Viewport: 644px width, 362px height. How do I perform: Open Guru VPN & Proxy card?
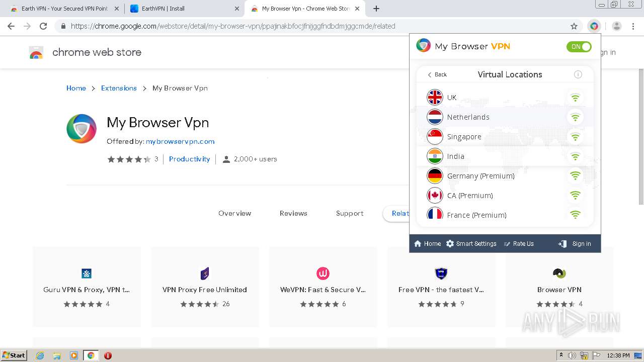[x=87, y=287]
